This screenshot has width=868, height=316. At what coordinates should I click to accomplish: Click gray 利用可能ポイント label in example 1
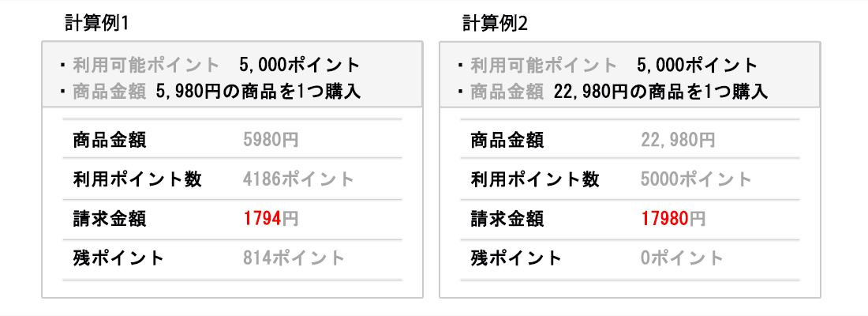coord(146,65)
